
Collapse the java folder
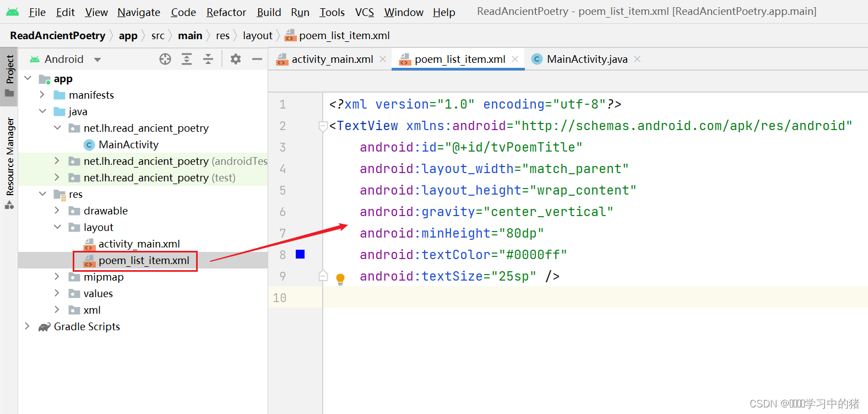[42, 111]
